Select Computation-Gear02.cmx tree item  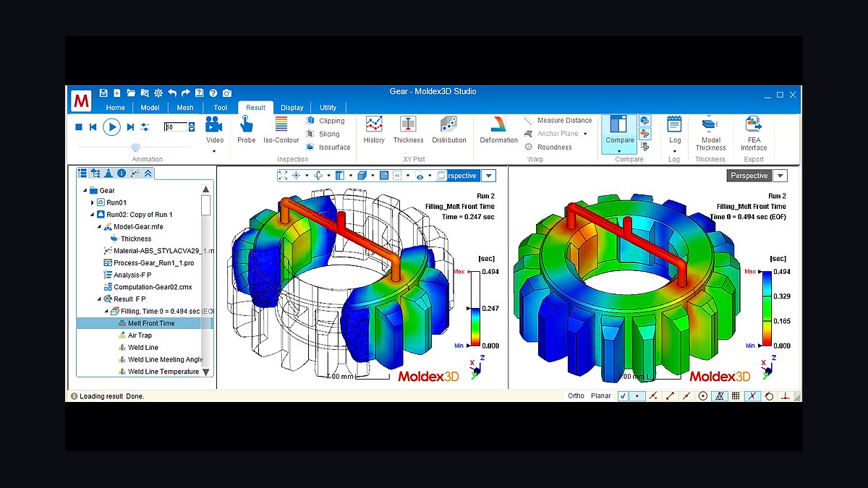coord(148,287)
